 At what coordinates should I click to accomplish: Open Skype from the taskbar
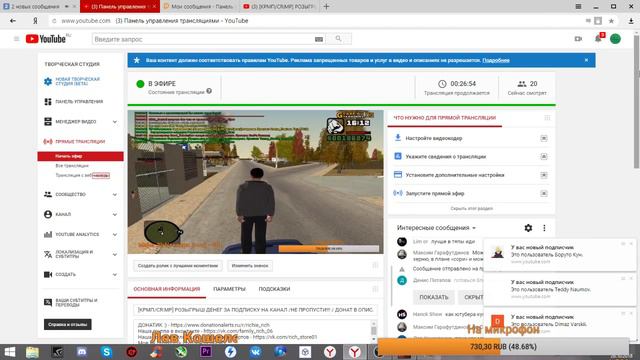click(x=107, y=351)
